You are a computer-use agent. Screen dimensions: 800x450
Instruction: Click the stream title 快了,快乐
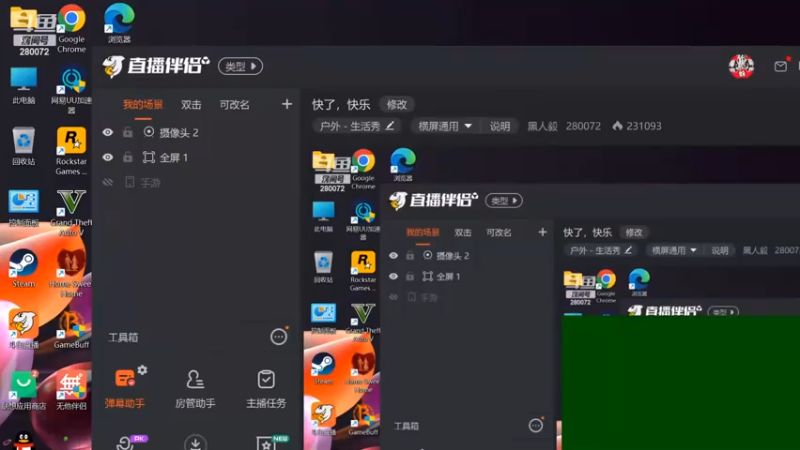coord(341,105)
